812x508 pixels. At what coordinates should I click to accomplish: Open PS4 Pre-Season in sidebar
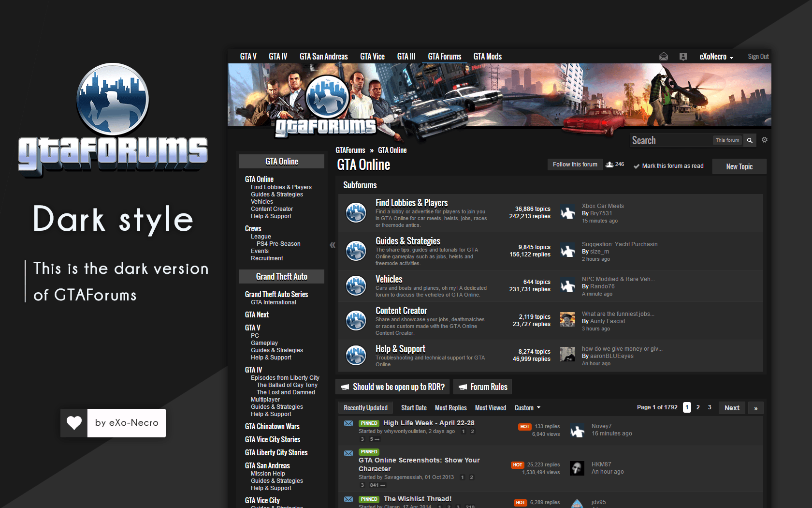coord(278,244)
